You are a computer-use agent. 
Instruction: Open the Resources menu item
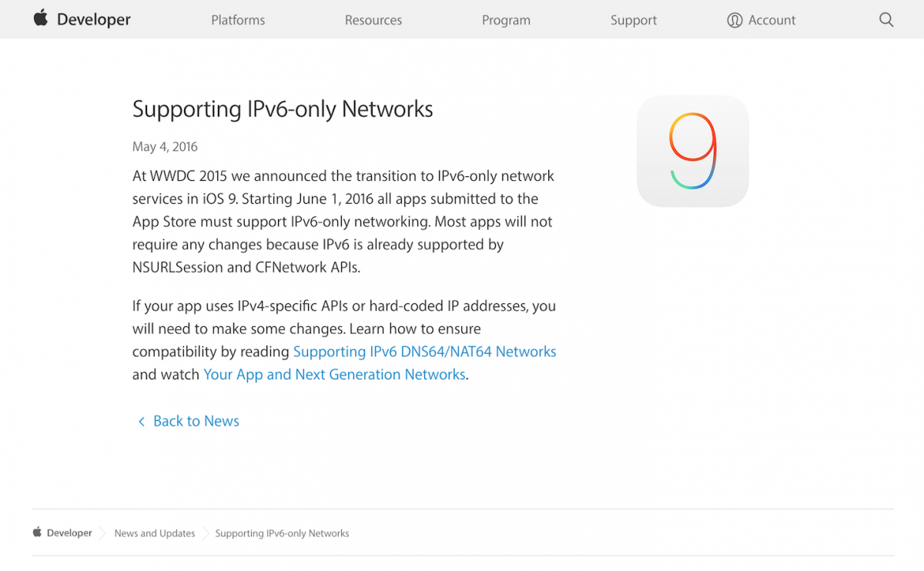[373, 20]
